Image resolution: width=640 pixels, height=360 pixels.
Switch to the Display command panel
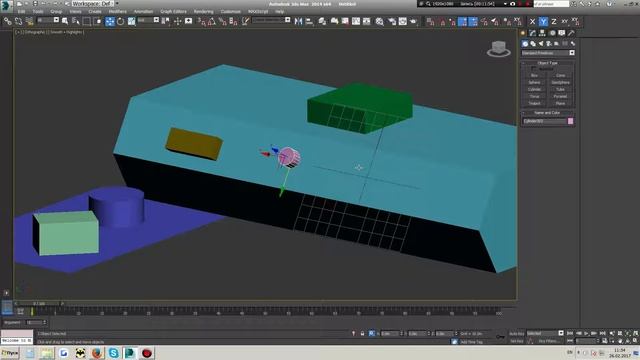click(562, 33)
